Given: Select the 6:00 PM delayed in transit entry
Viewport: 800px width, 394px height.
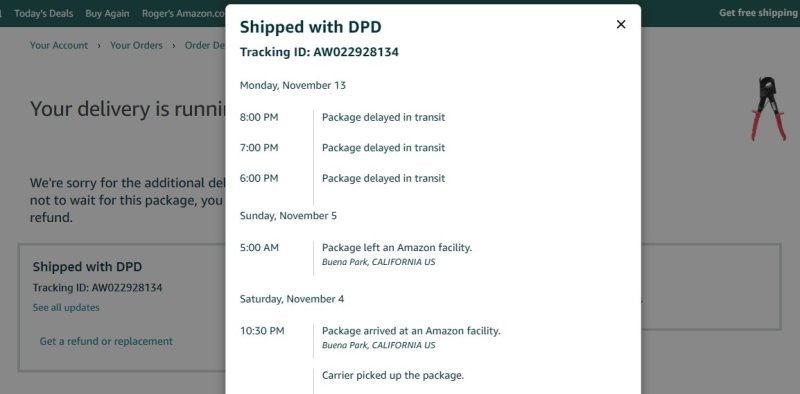Looking at the screenshot, I should click(x=342, y=179).
